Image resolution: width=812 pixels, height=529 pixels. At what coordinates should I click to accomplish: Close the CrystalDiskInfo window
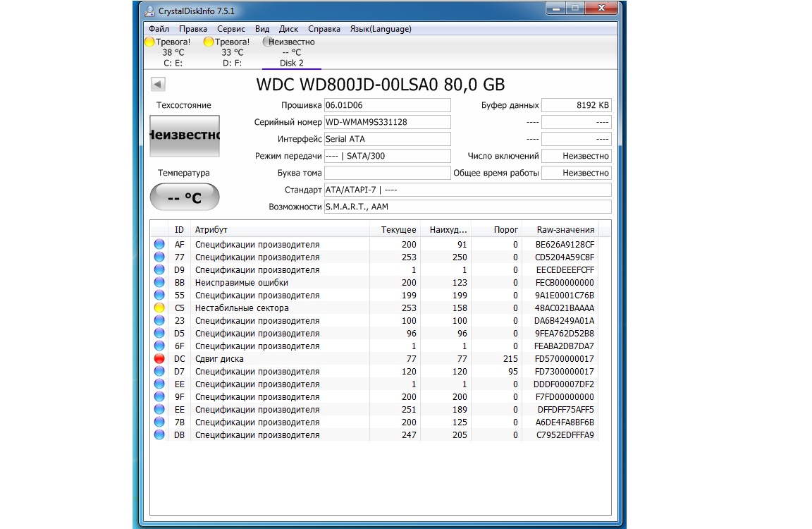(x=602, y=8)
